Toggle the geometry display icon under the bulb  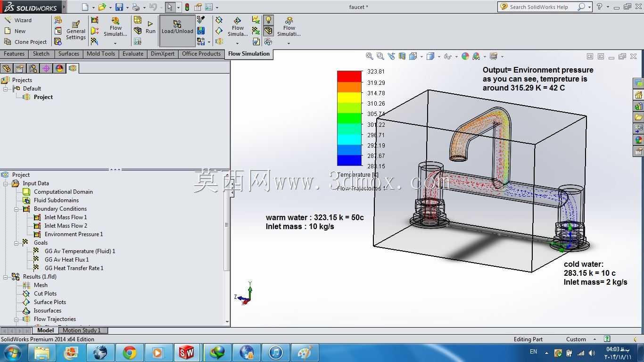pyautogui.click(x=268, y=31)
